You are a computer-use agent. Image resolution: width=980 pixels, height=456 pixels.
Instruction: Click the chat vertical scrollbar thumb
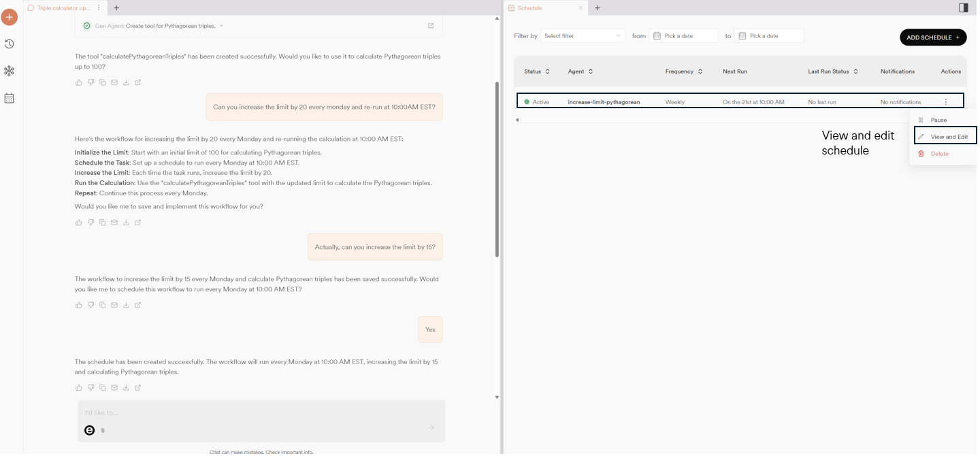[x=497, y=169]
